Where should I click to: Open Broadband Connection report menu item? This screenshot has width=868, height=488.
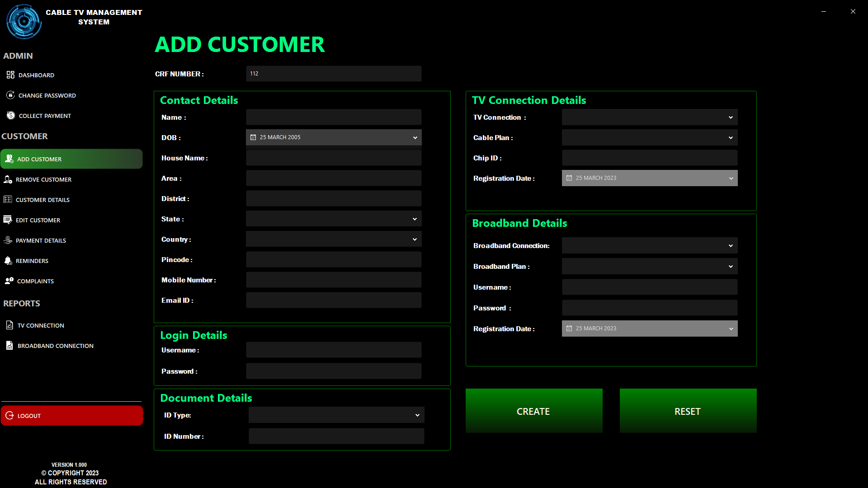[55, 346]
